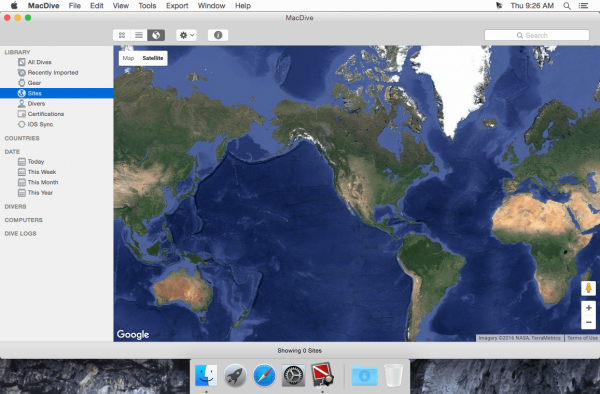Click the info button in toolbar
This screenshot has height=394, width=600.
pyautogui.click(x=218, y=35)
